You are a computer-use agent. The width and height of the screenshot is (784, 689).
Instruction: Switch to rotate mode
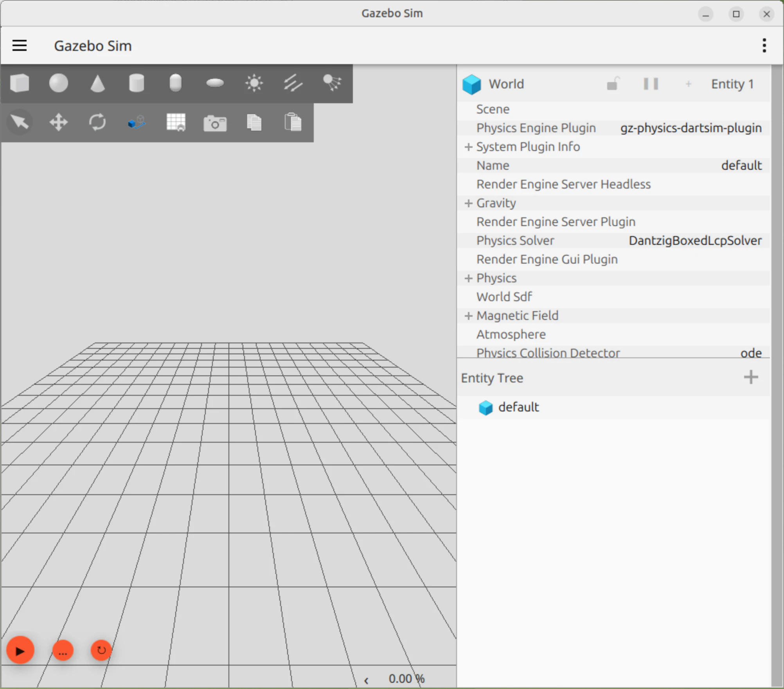point(97,122)
